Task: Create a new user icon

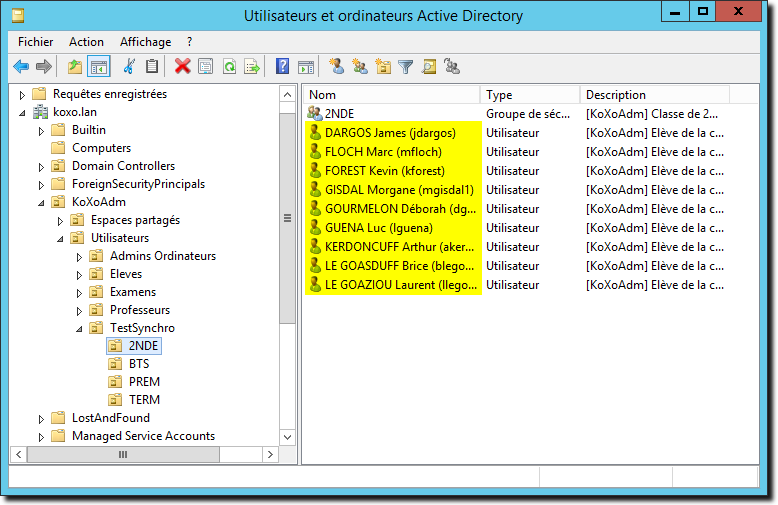Action: point(336,66)
